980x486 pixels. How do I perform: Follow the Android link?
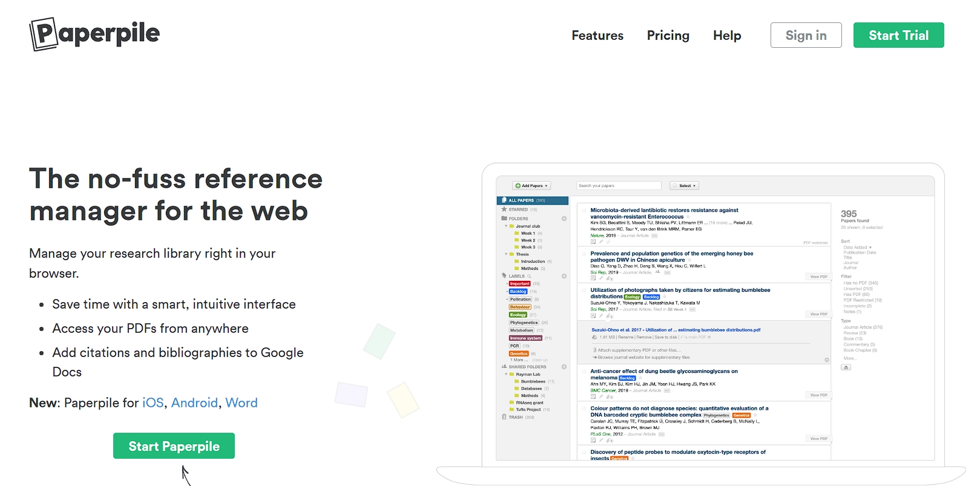pos(194,403)
